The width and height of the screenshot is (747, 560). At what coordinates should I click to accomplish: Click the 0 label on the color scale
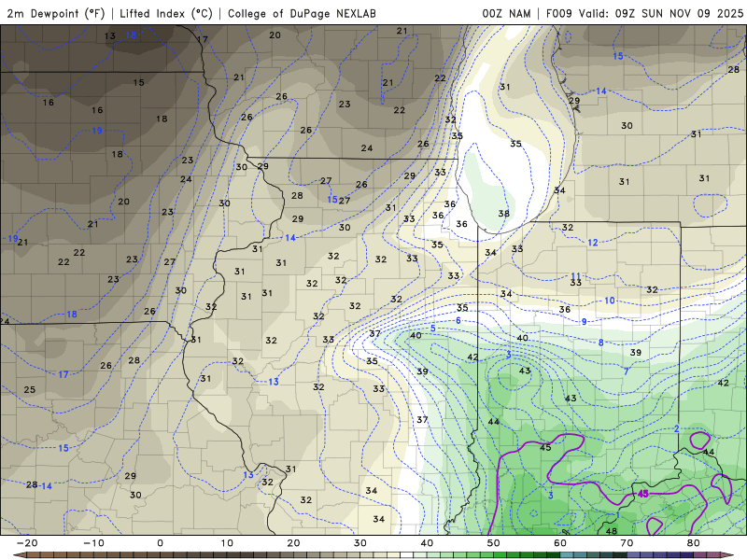160,543
